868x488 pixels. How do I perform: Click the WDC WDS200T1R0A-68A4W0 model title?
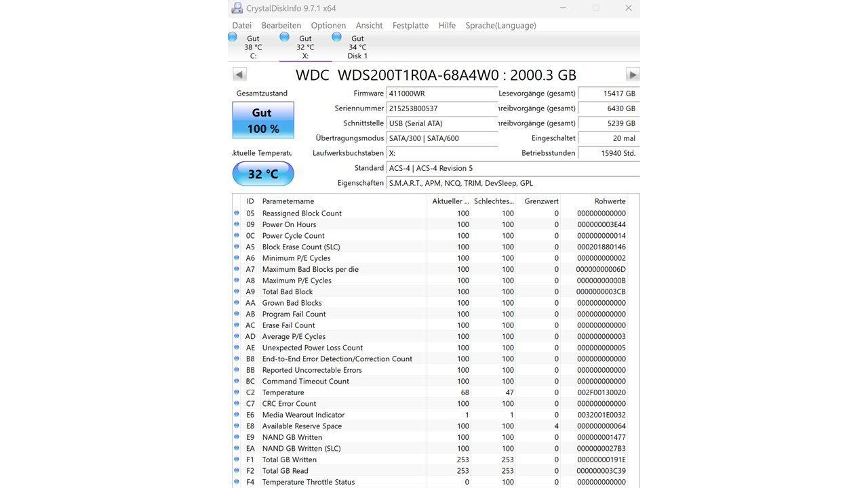point(436,75)
